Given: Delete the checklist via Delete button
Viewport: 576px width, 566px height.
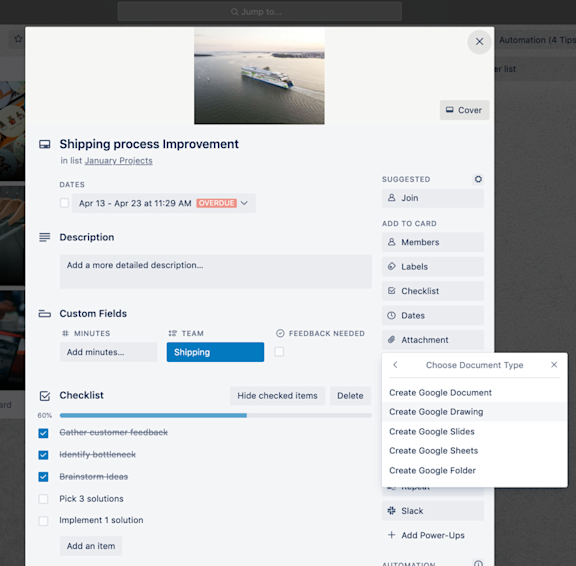Looking at the screenshot, I should [350, 396].
